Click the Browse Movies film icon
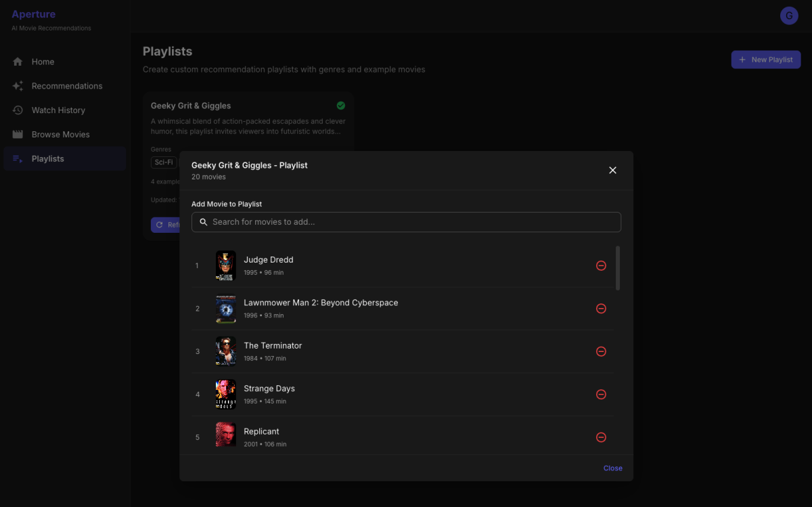812x507 pixels. (18, 134)
